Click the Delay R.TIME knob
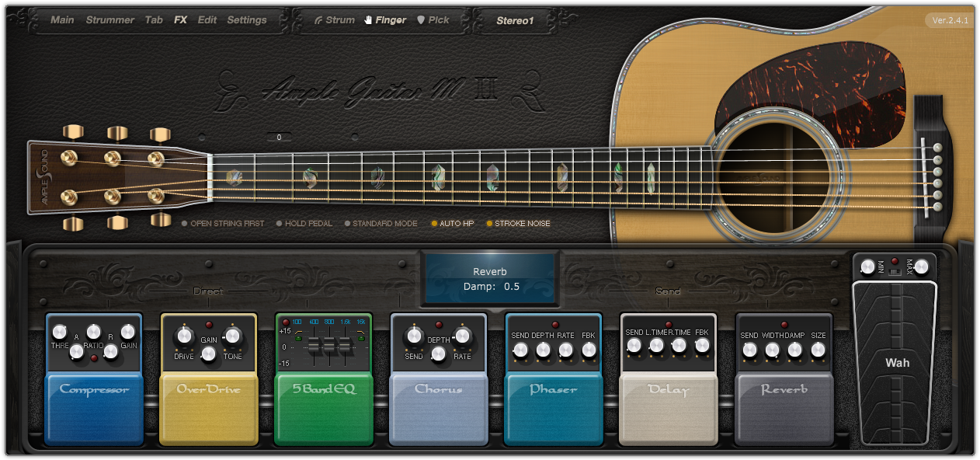This screenshot has height=460, width=980. coord(679,347)
